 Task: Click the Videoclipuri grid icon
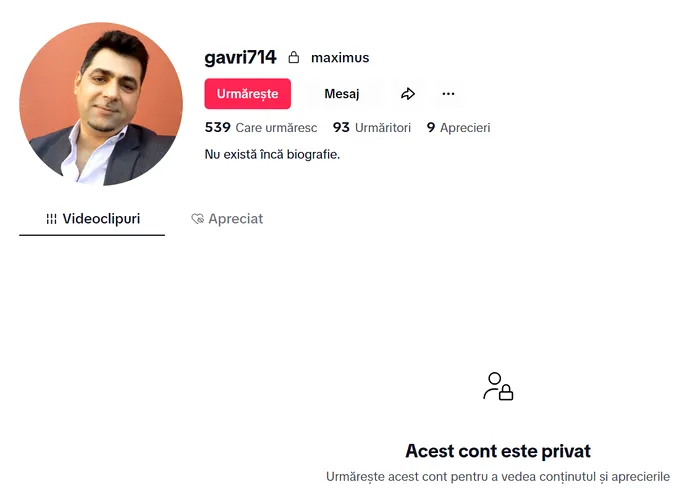[51, 219]
